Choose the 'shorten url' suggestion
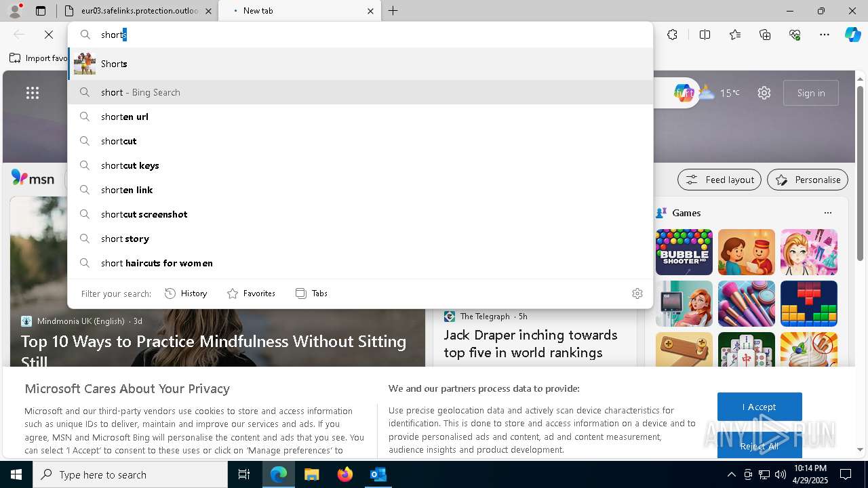This screenshot has height=488, width=868. [360, 117]
